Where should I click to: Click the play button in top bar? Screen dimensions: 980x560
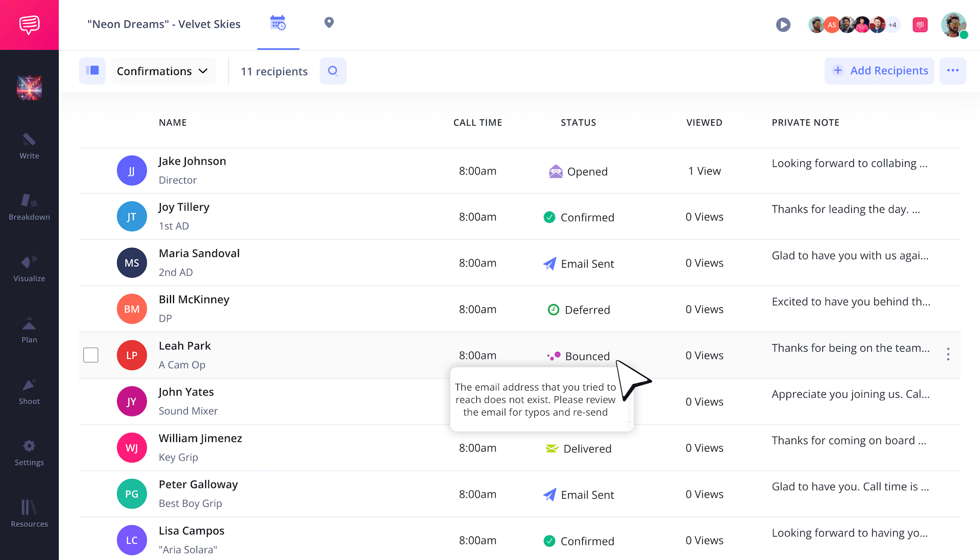point(783,25)
